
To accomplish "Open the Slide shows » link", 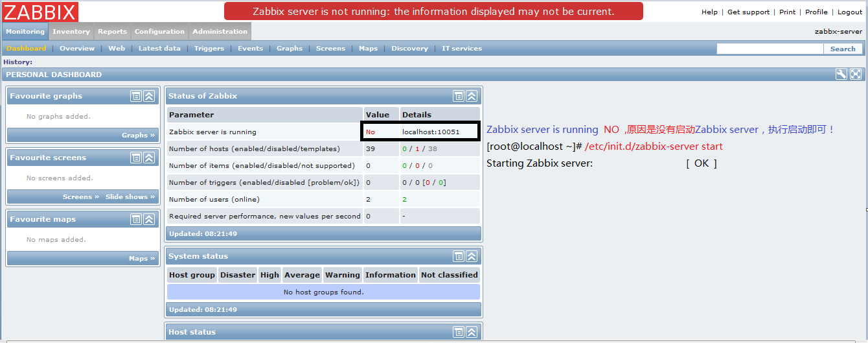I will (130, 196).
